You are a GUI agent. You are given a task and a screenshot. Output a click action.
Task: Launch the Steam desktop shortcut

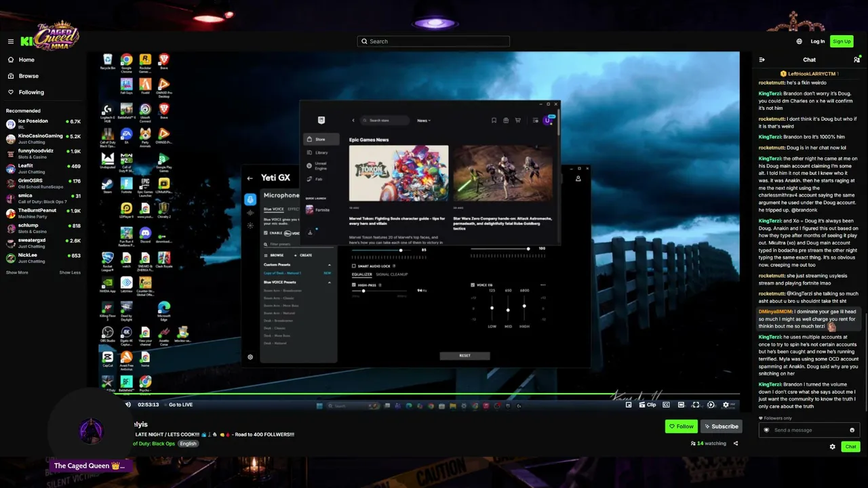tap(107, 186)
